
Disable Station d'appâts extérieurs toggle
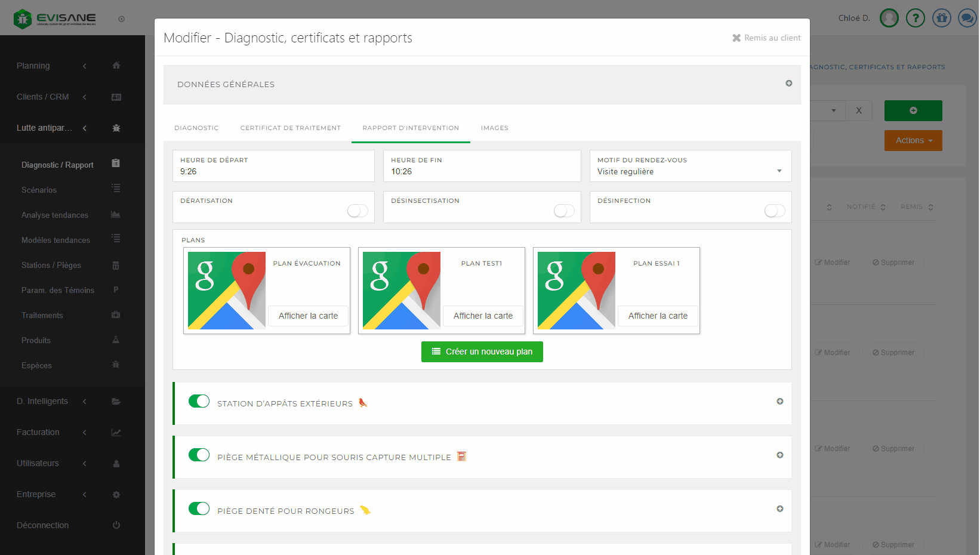tap(199, 401)
